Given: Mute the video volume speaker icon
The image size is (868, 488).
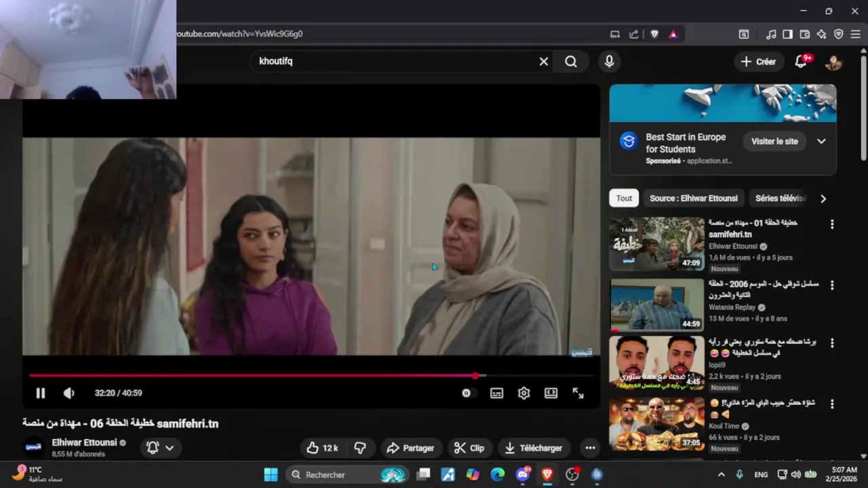Looking at the screenshot, I should (x=68, y=393).
